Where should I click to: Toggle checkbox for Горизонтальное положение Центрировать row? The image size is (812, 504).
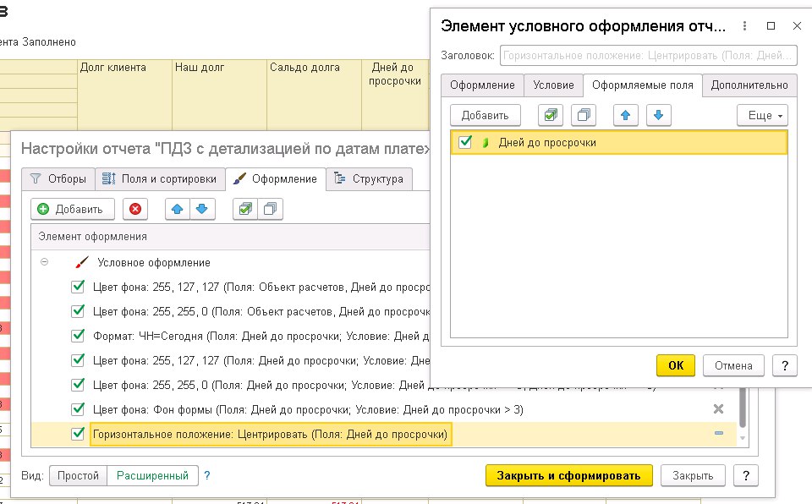pyautogui.click(x=78, y=433)
